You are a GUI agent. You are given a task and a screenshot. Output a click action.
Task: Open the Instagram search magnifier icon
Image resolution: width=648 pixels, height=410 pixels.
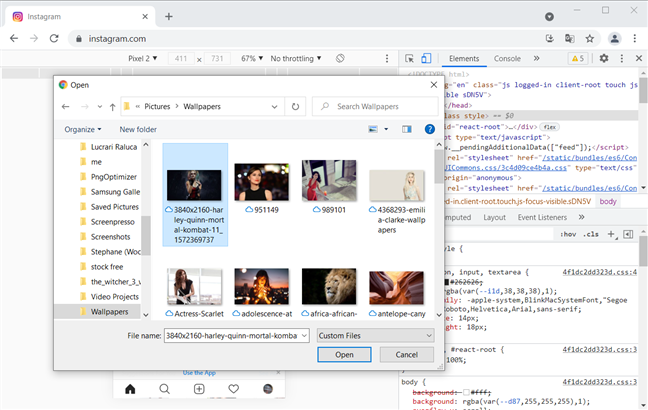(x=164, y=388)
